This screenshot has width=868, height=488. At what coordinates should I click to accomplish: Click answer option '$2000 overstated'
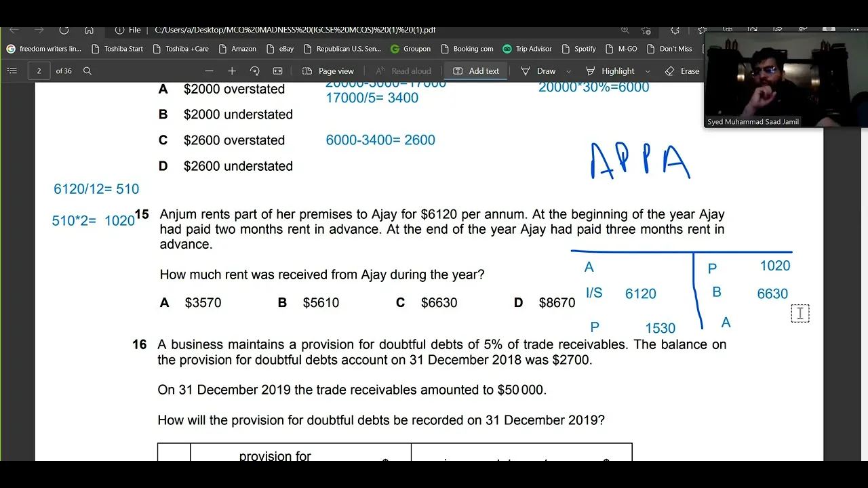(234, 89)
